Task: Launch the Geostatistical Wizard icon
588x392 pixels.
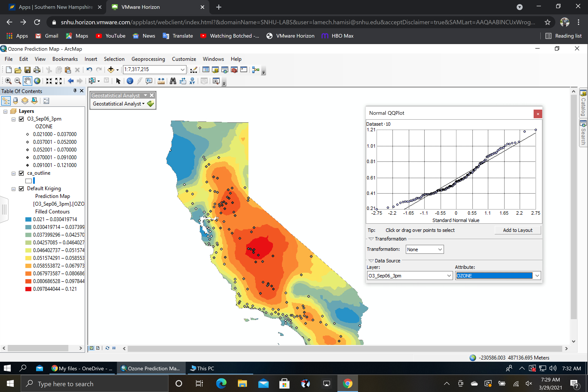Action: coord(150,104)
